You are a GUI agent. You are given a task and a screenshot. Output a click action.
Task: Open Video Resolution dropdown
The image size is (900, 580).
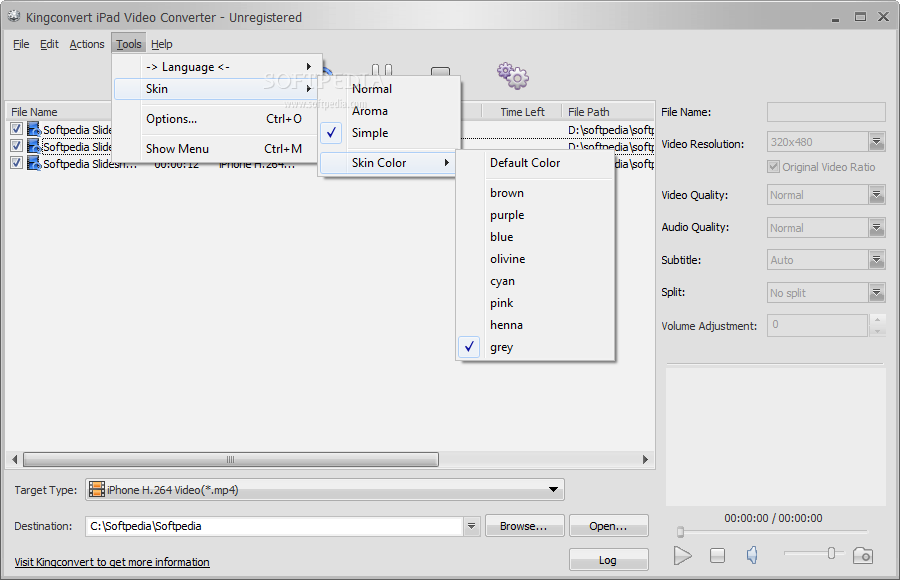click(x=876, y=142)
